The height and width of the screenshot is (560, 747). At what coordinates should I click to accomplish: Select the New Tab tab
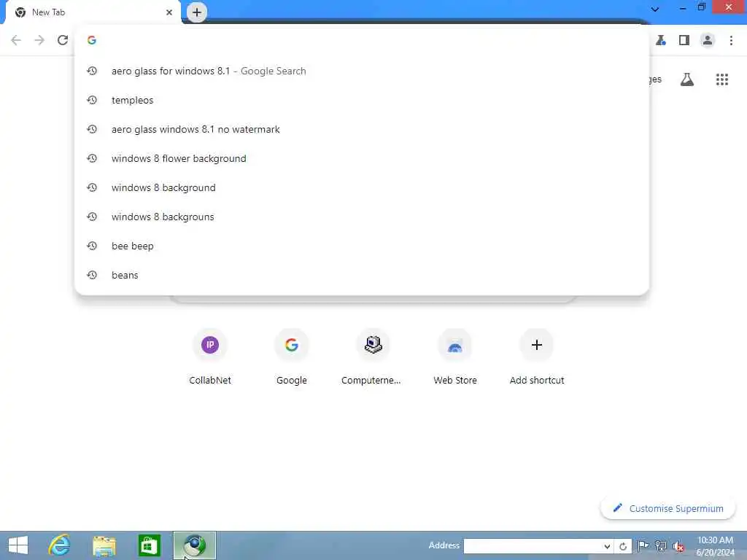pyautogui.click(x=93, y=12)
